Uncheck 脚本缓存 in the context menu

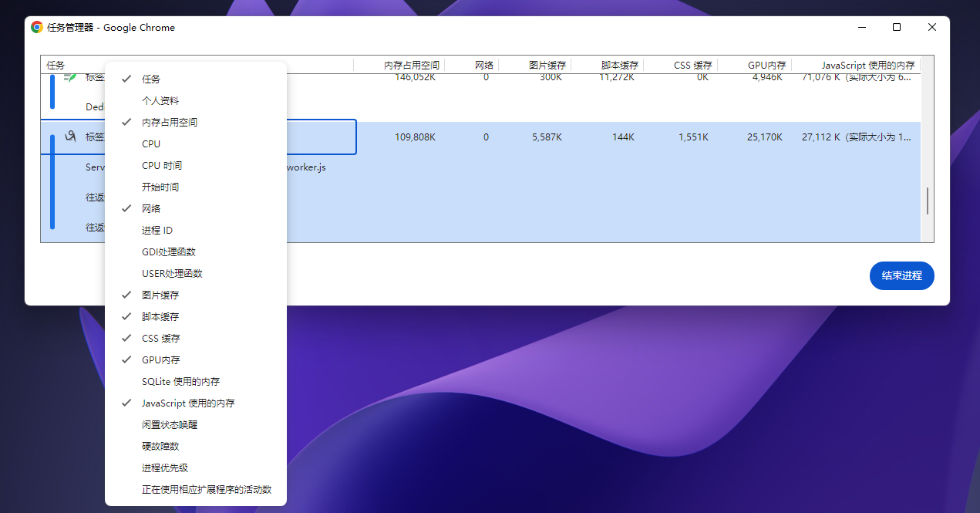click(x=196, y=316)
